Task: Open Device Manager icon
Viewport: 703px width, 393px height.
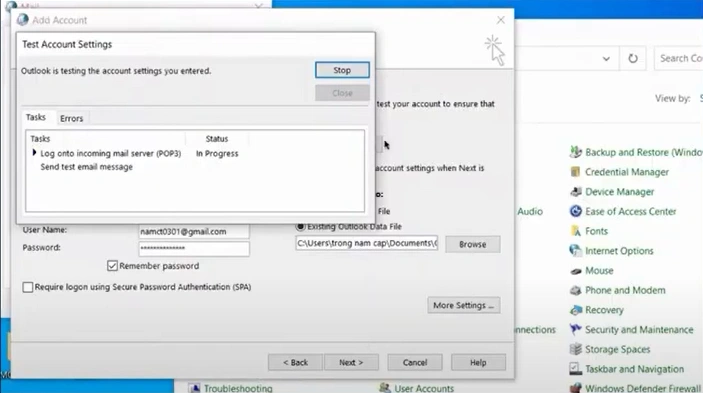Action: pyautogui.click(x=576, y=192)
